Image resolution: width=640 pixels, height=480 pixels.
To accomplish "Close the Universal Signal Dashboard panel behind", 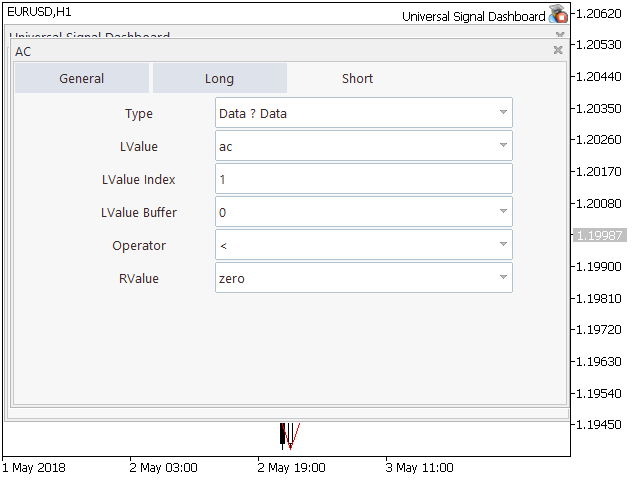I will (x=560, y=34).
